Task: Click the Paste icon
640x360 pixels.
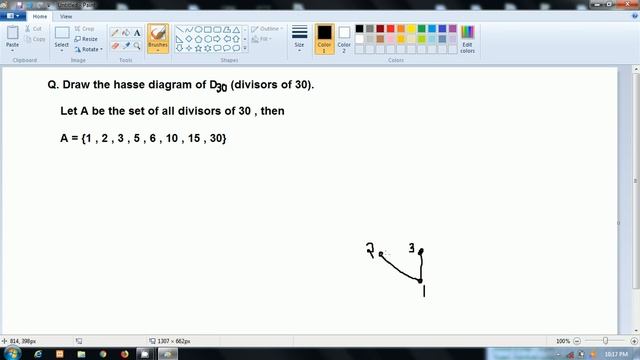Action: pos(13,33)
